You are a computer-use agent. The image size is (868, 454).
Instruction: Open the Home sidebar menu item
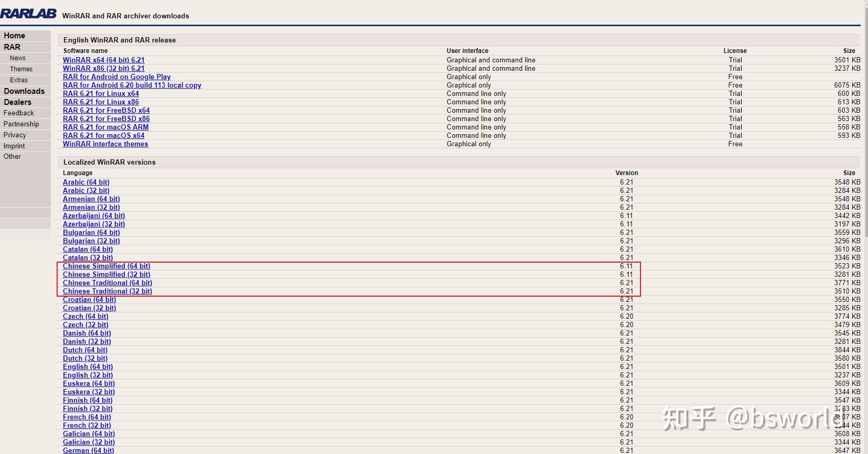tap(14, 36)
